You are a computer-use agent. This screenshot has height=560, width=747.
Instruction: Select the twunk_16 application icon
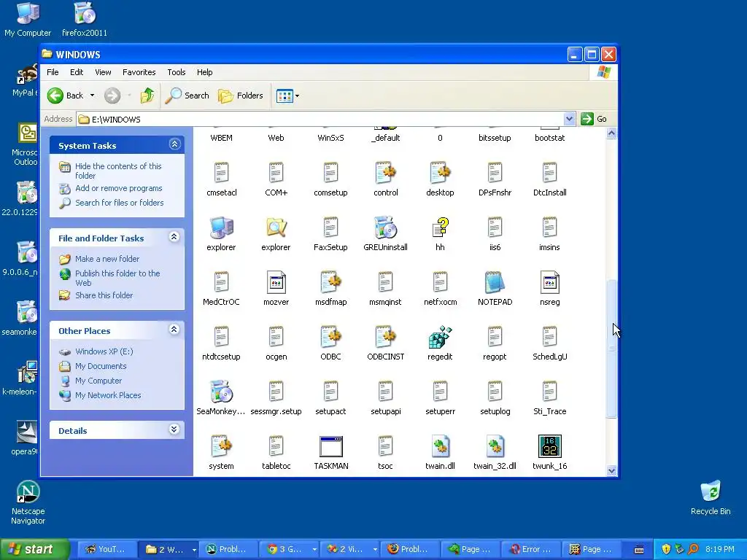[550, 447]
